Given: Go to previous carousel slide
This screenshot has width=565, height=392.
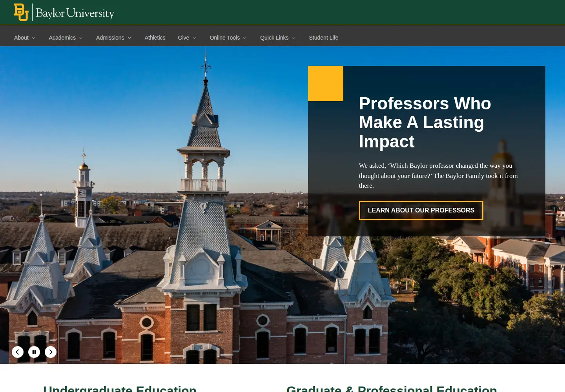Looking at the screenshot, I should [18, 352].
